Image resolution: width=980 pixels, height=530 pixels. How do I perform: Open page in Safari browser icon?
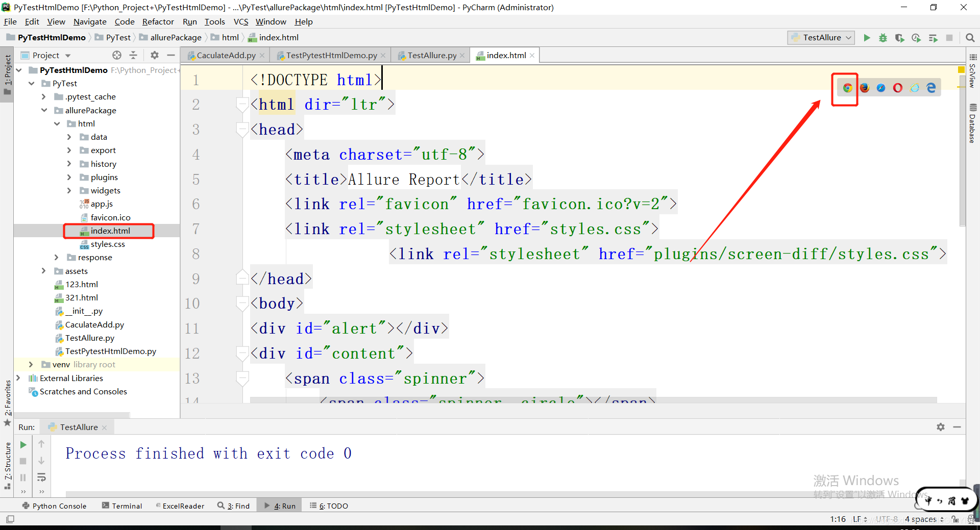(x=881, y=88)
